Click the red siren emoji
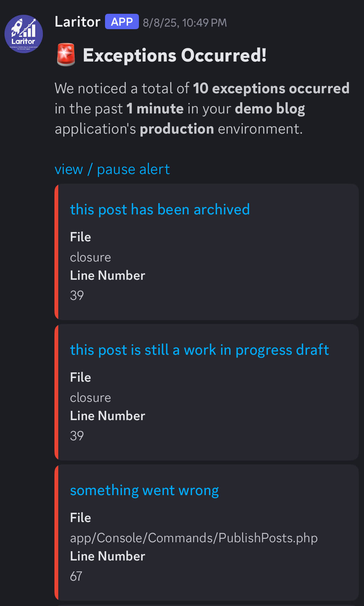This screenshot has width=364, height=606. click(66, 55)
